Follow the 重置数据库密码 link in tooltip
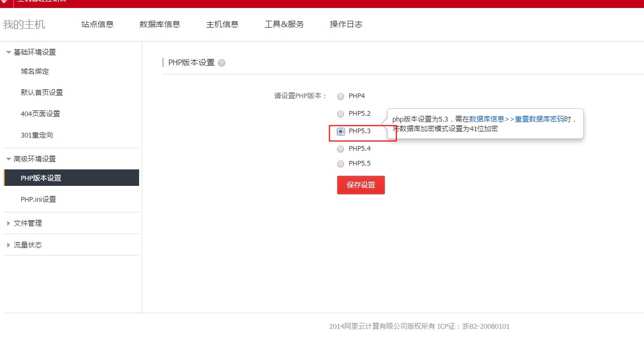The width and height of the screenshot is (644, 342). click(539, 119)
